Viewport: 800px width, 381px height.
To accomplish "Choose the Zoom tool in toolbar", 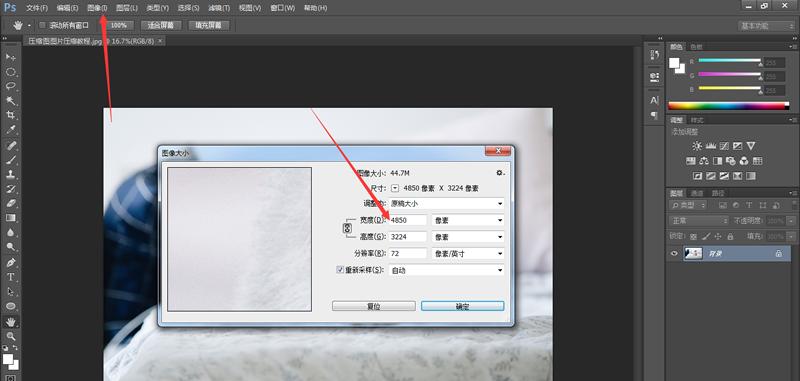I will point(11,336).
